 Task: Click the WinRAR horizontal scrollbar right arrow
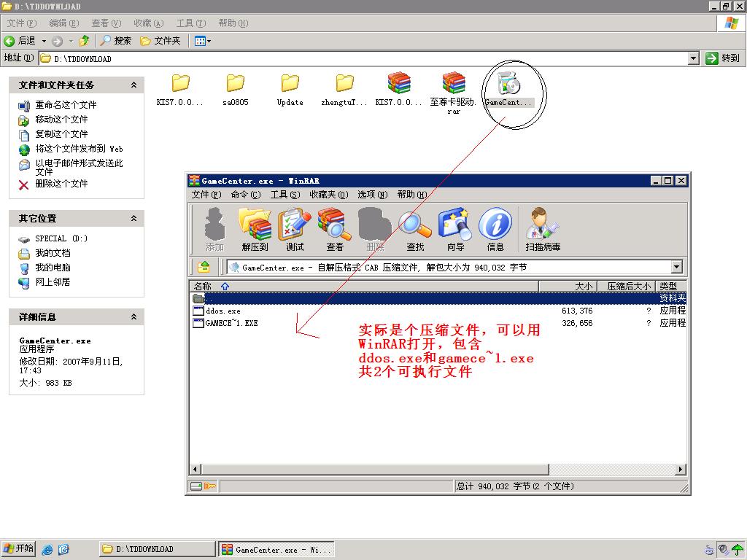coord(681,470)
